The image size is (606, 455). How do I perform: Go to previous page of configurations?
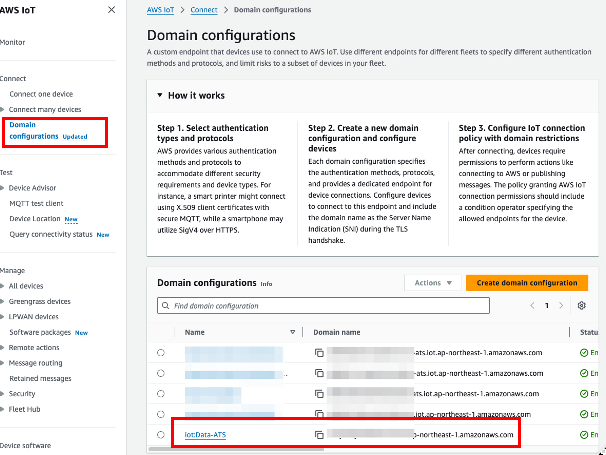pyautogui.click(x=533, y=305)
